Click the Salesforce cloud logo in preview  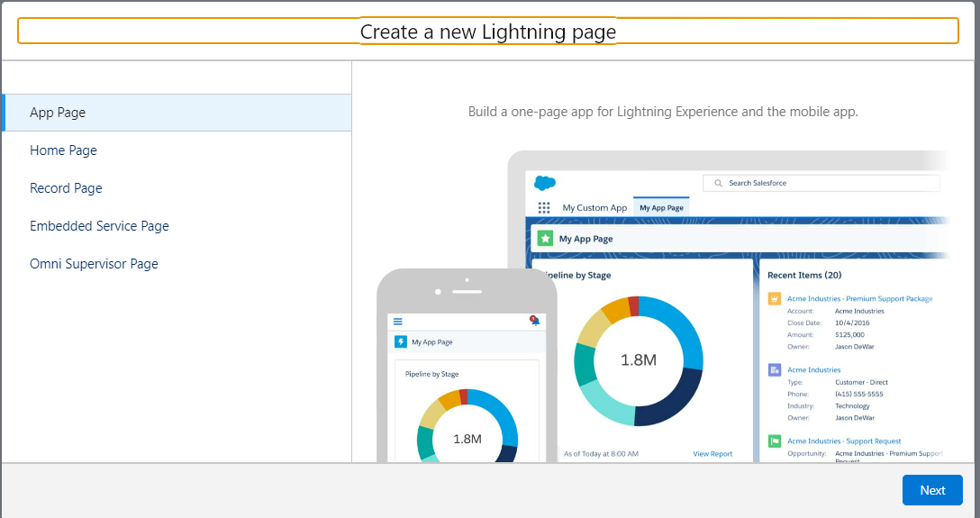click(545, 183)
